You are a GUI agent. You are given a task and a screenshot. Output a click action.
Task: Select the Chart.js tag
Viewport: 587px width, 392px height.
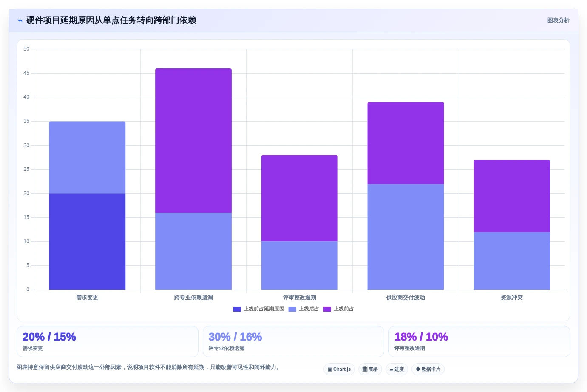[339, 369]
